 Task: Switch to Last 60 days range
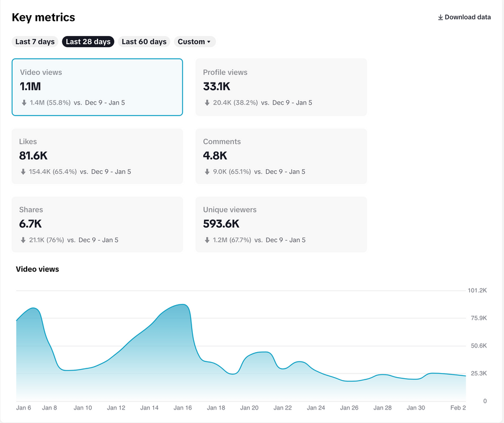(144, 42)
